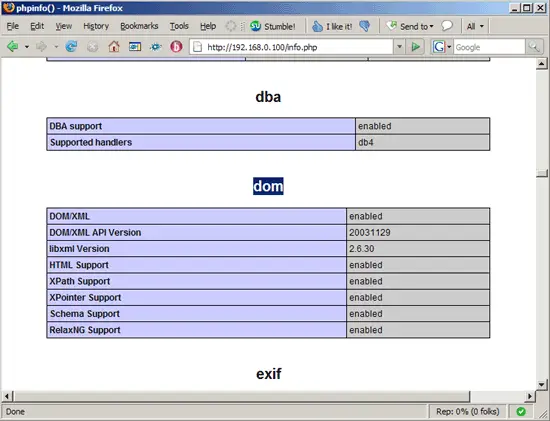Click the horizontal scrollbar left arrow

pyautogui.click(x=7, y=396)
